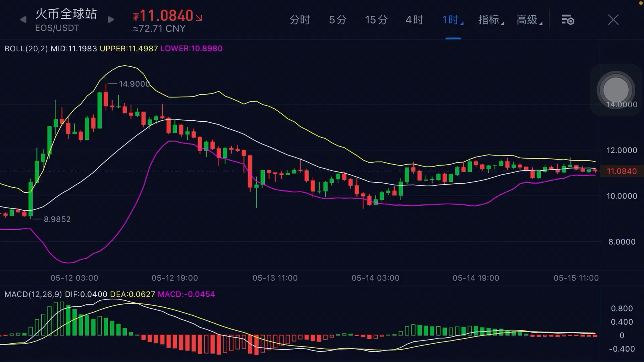Select the 15分 interval tab
Viewport: 644px width, 362px height.
pyautogui.click(x=376, y=20)
